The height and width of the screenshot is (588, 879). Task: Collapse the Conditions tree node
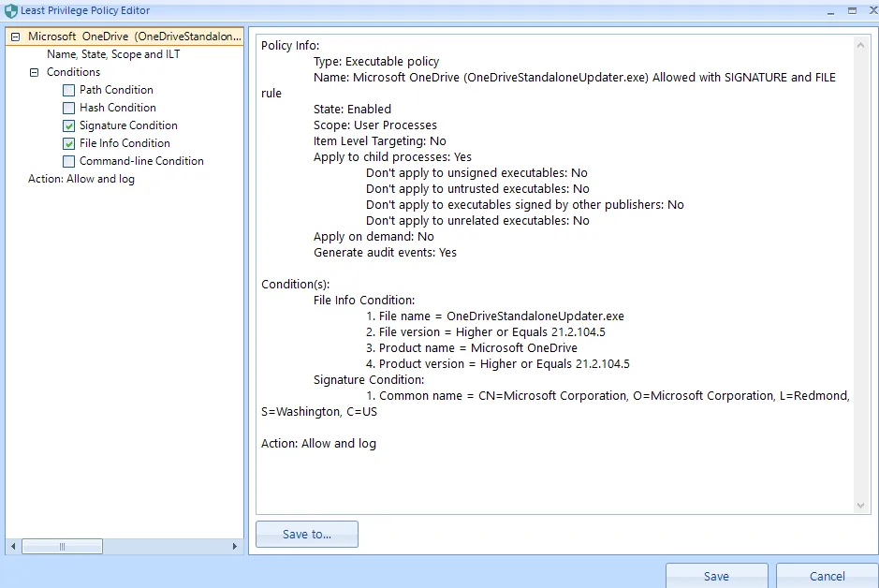coord(34,72)
